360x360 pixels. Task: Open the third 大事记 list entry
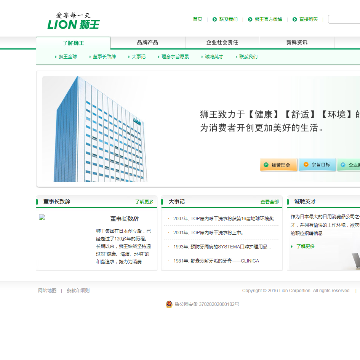coord(222,247)
